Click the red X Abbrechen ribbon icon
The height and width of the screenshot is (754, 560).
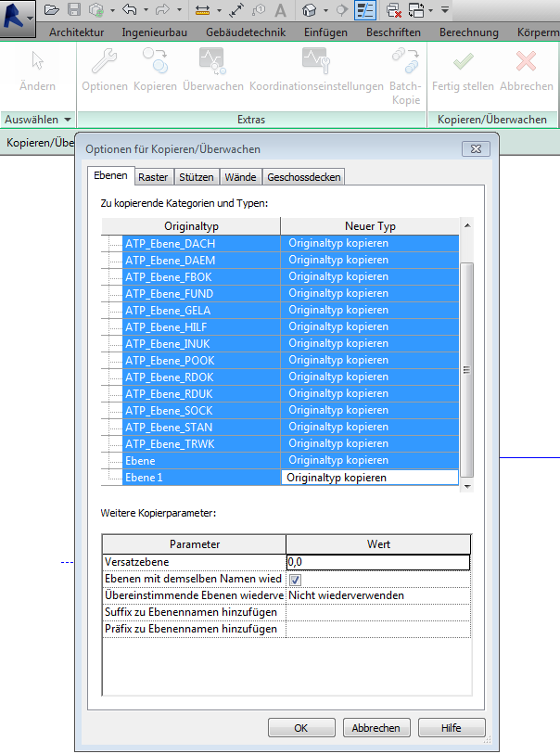(527, 61)
